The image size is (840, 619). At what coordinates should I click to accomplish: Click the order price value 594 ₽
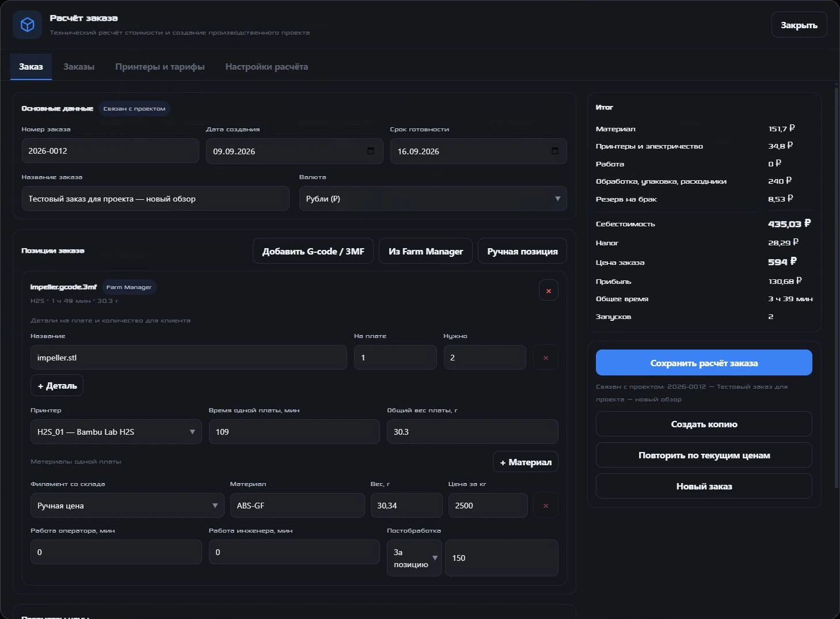(782, 262)
